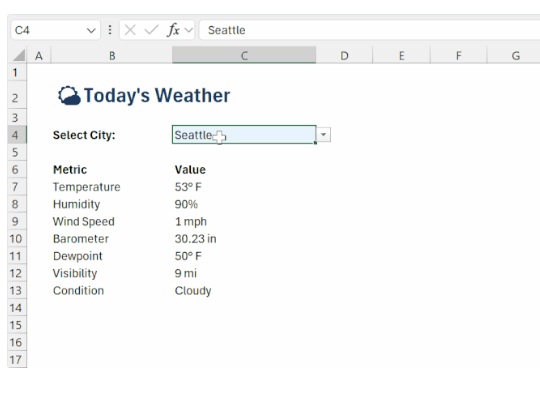The height and width of the screenshot is (405, 540).
Task: Select column D header
Action: pyautogui.click(x=344, y=55)
